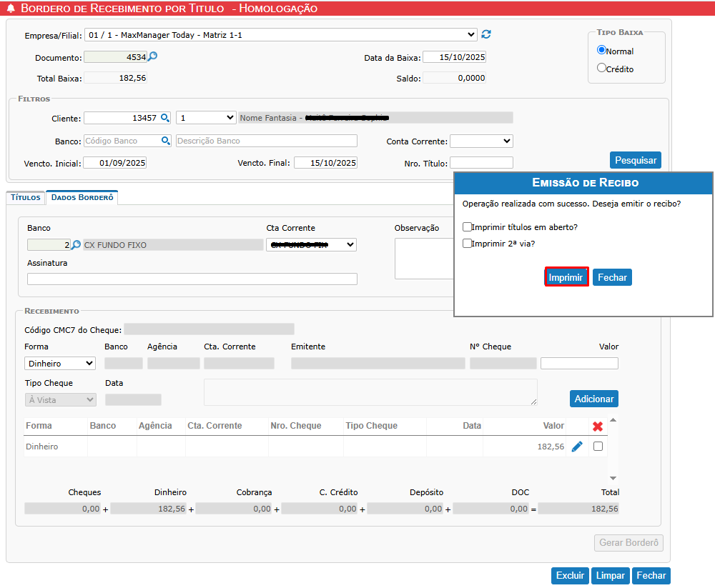Edit the Dinheiro row with pencil icon
This screenshot has height=588, width=715.
click(x=577, y=447)
